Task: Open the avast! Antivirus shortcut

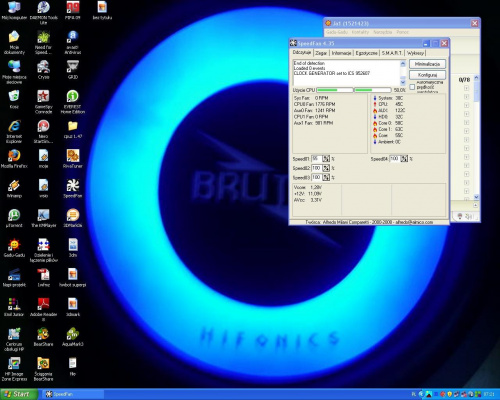Action: click(73, 42)
